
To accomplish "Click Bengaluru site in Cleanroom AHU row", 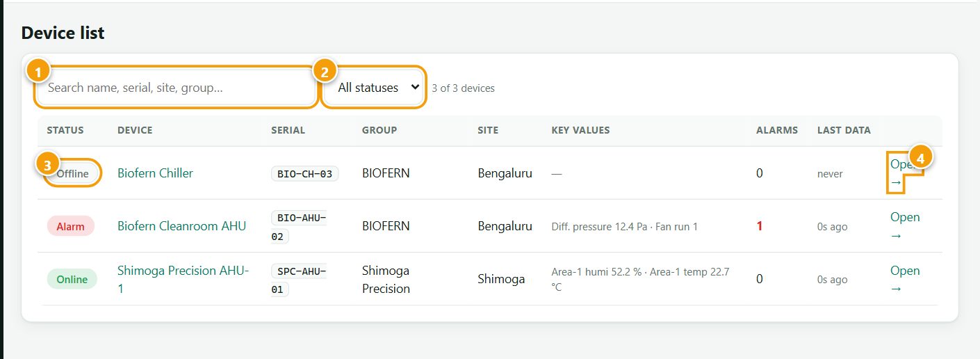I will tap(505, 226).
